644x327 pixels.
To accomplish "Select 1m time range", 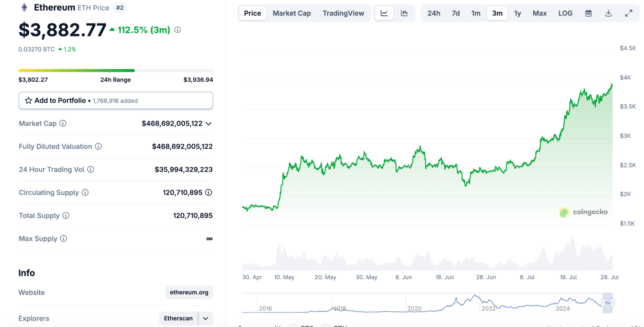I will [476, 13].
